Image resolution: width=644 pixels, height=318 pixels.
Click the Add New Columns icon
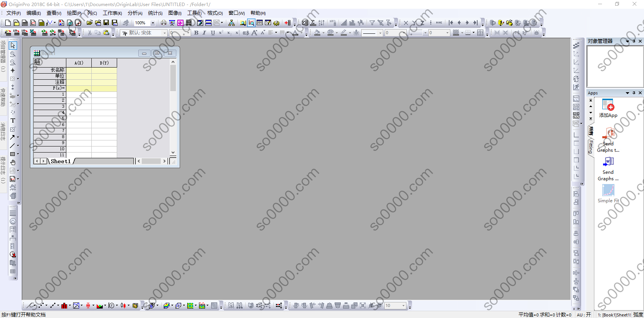tap(287, 23)
